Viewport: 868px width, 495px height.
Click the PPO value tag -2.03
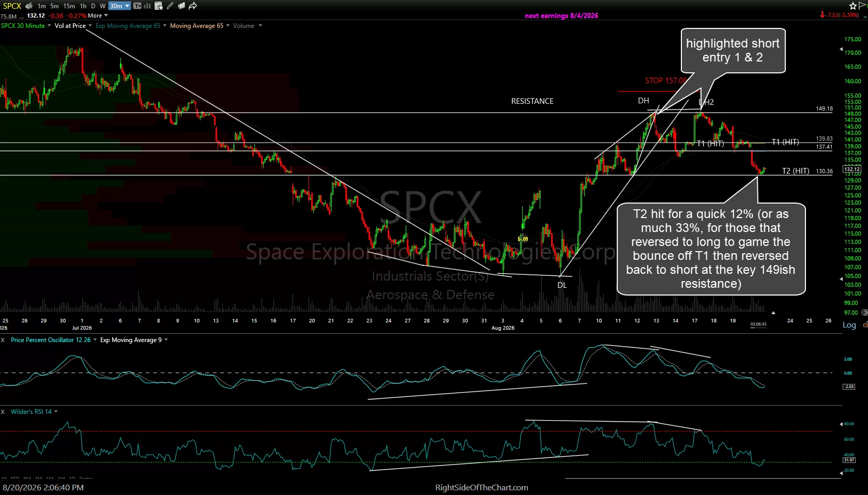pyautogui.click(x=849, y=386)
